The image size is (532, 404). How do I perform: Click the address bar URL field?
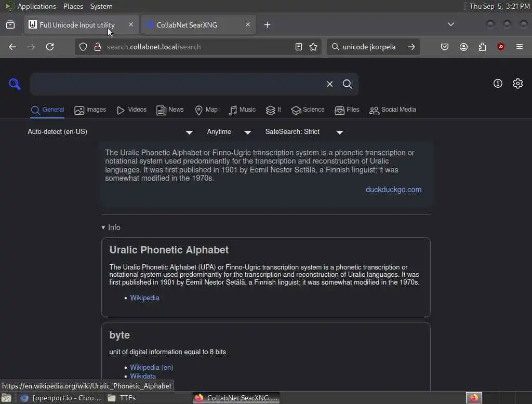198,47
